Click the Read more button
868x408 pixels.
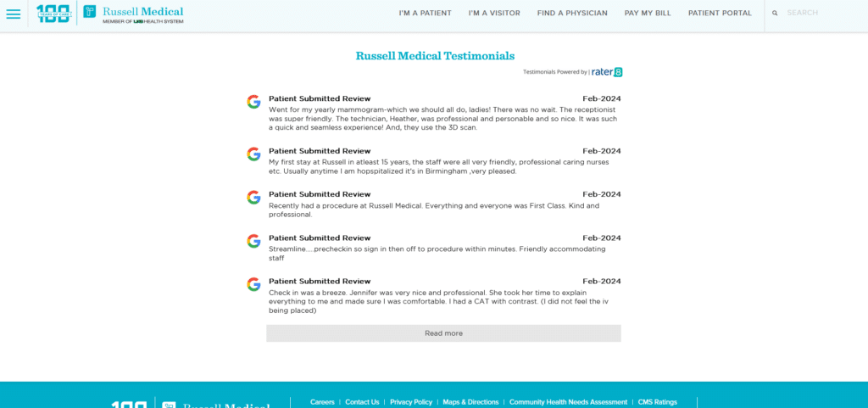pos(443,333)
